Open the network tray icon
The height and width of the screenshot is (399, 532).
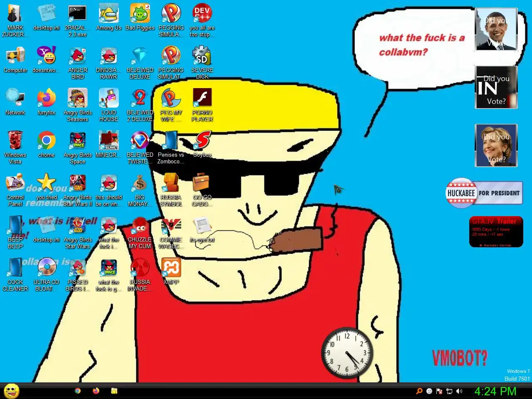(x=449, y=391)
